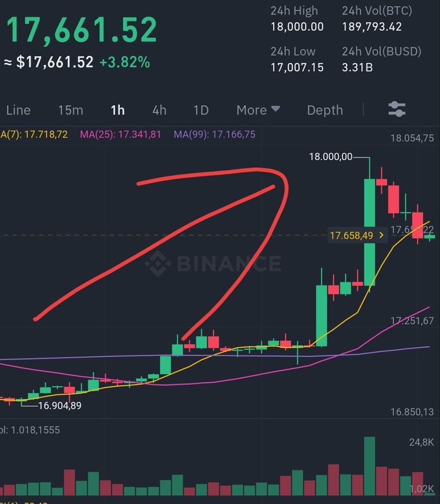The image size is (440, 504).
Task: Open the Depth chart tab
Action: (x=325, y=110)
